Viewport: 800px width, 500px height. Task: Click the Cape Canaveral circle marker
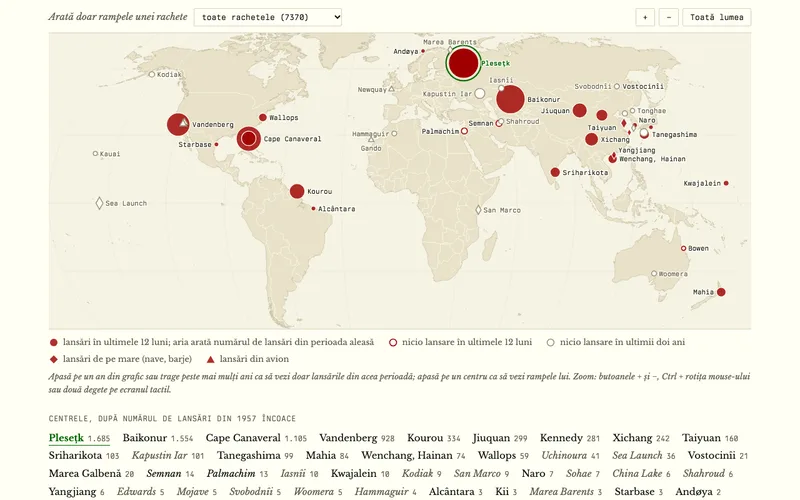point(248,138)
